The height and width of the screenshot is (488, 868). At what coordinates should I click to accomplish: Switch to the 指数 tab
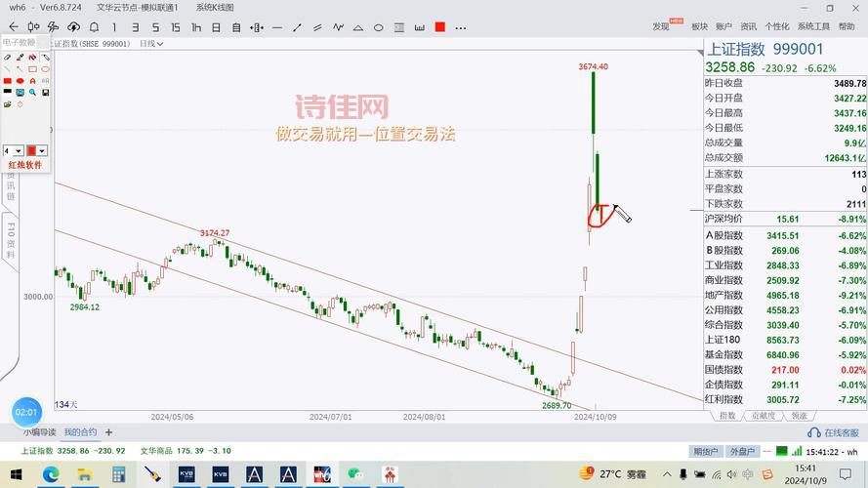click(x=727, y=416)
